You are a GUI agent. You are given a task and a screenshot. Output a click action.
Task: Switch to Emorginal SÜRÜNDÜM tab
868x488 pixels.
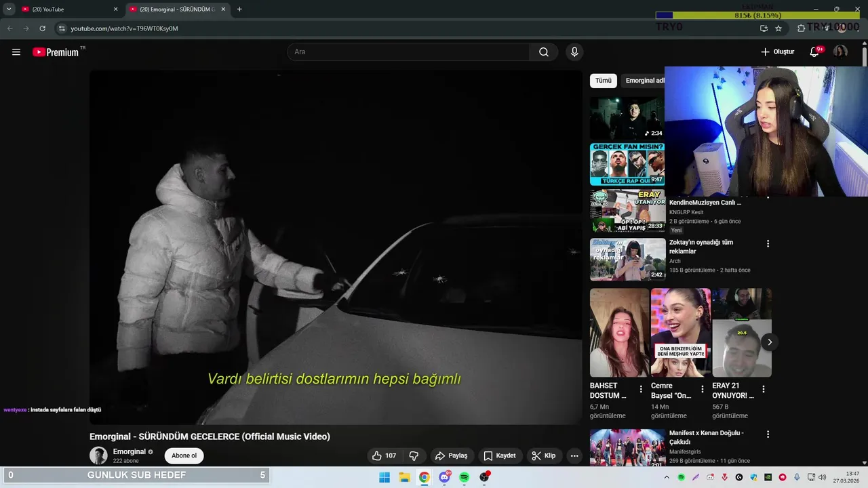coord(178,9)
